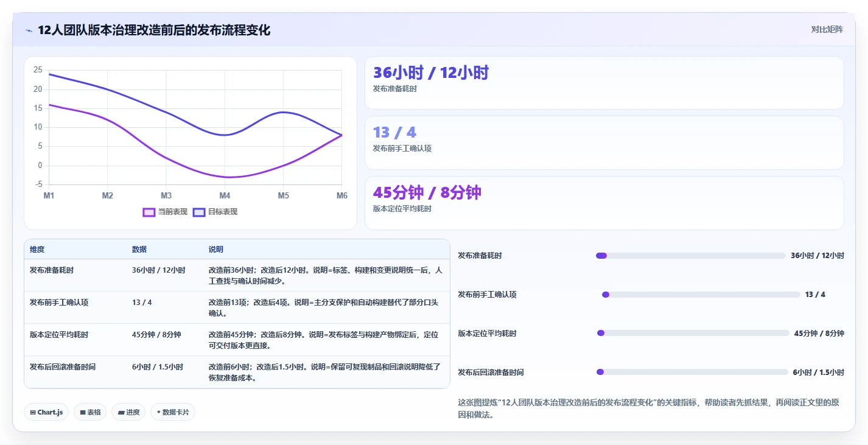Screen dimensions: 868x445
Task: Click the 表格 chip
Action: 90,412
